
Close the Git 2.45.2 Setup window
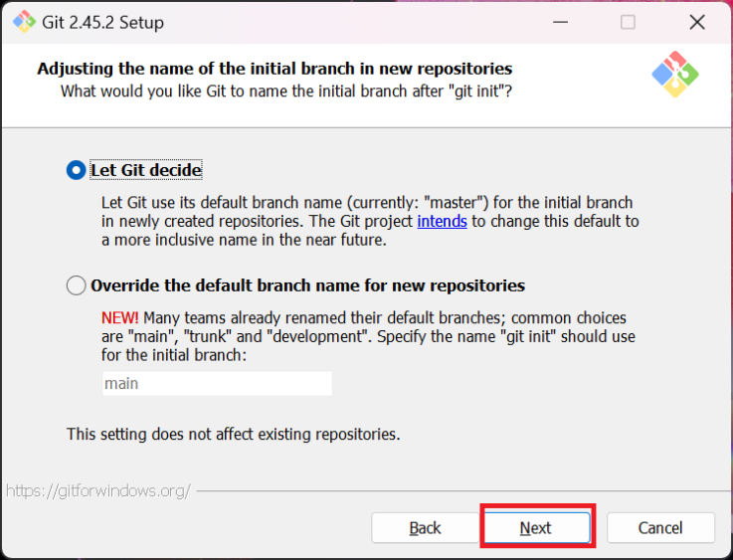click(697, 22)
